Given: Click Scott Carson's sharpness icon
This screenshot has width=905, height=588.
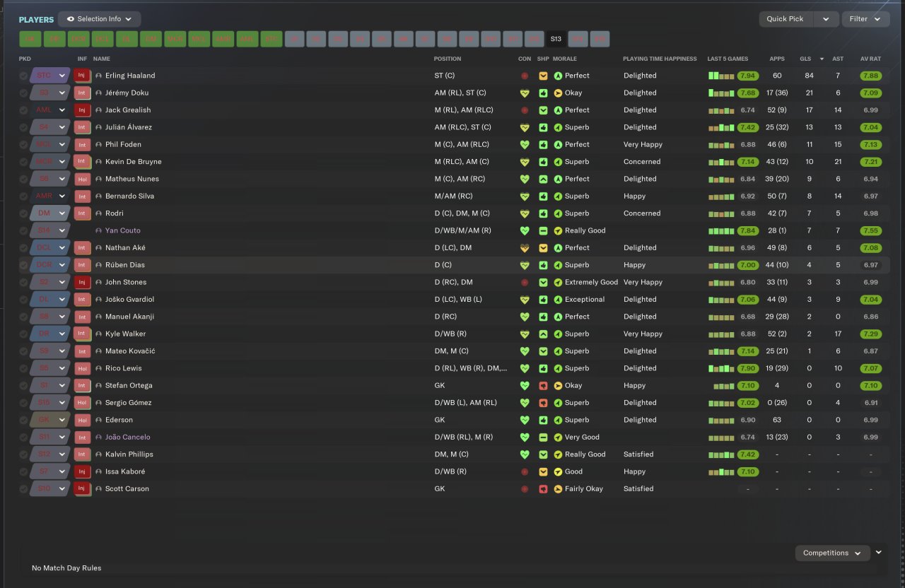Looking at the screenshot, I should [x=543, y=489].
